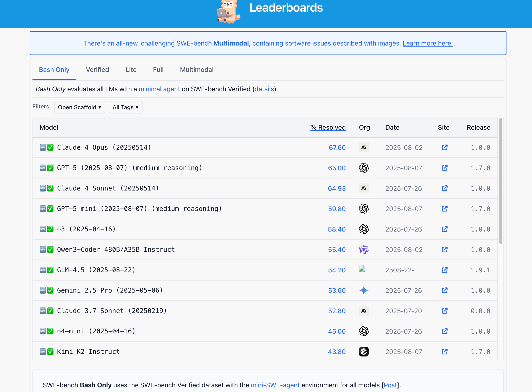Click the leaderboard table vertical scrollbar
Screen dimensions: 532x392
point(501,181)
